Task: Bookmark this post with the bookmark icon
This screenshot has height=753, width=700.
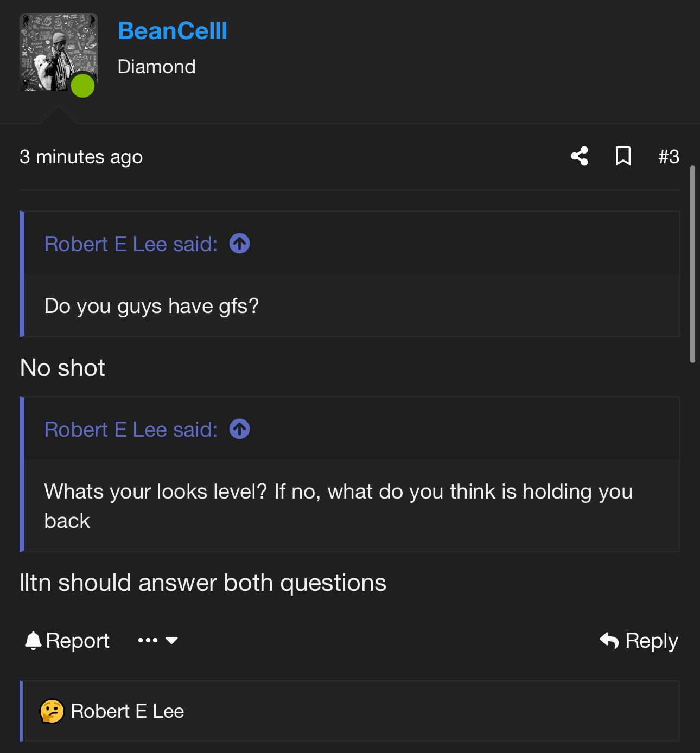Action: point(623,156)
